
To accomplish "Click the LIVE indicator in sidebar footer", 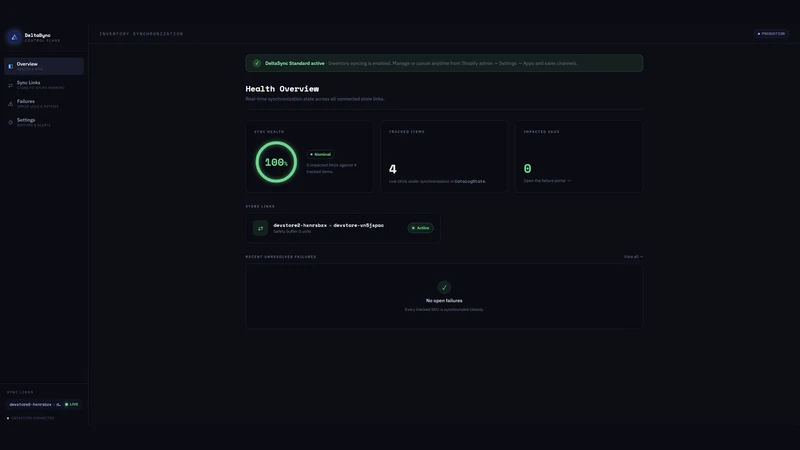I will [71, 405].
